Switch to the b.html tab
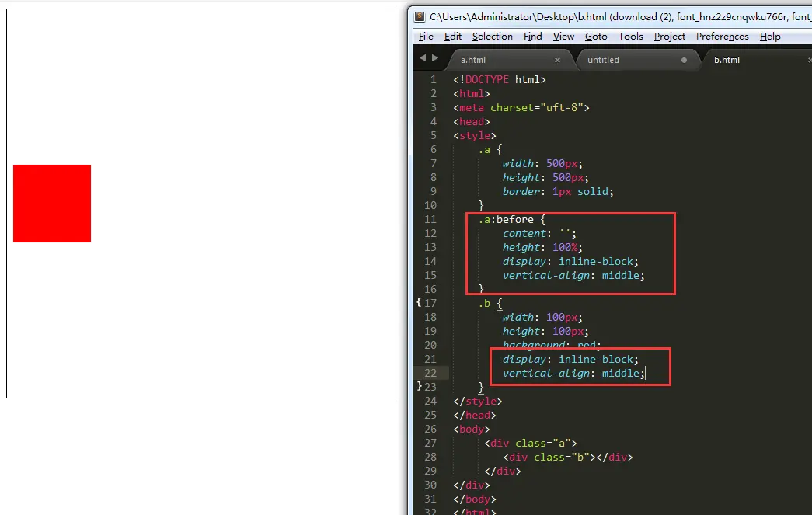812x515 pixels. point(727,60)
